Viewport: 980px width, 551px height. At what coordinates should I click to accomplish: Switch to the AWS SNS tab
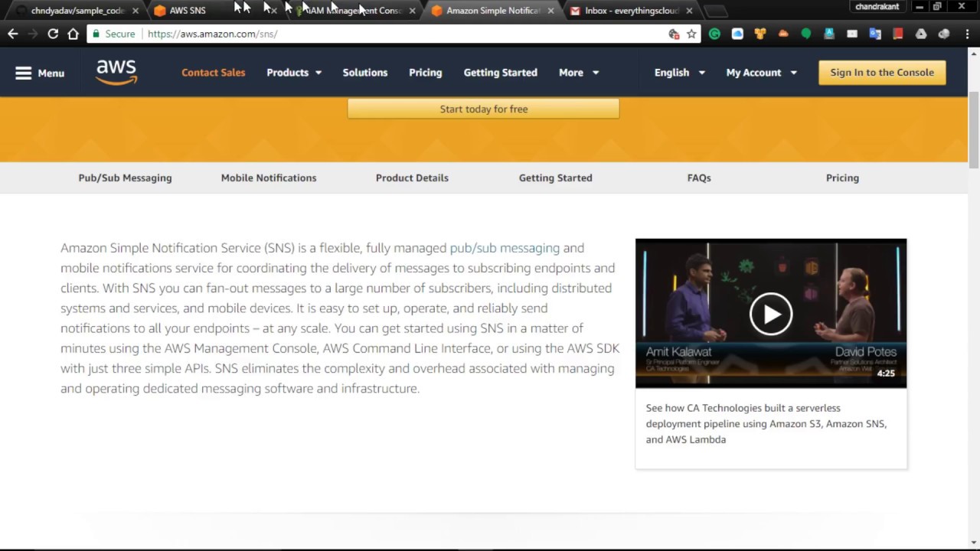click(207, 11)
